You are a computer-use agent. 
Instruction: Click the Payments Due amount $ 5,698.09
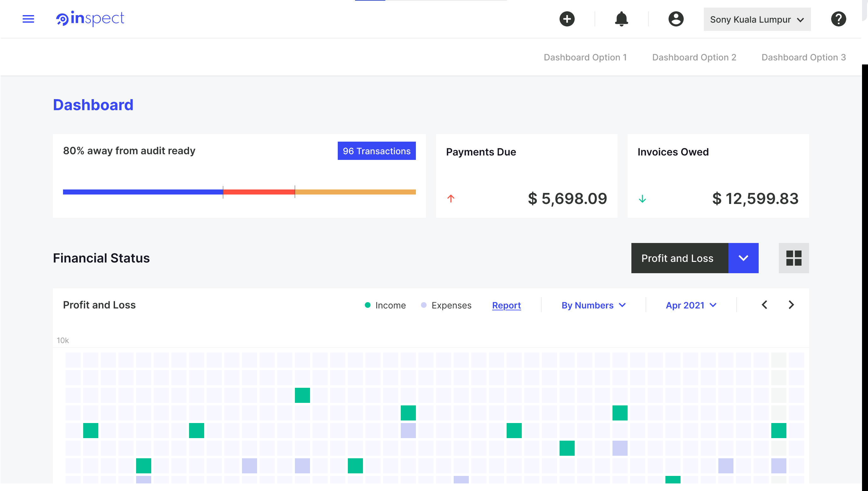pyautogui.click(x=567, y=199)
